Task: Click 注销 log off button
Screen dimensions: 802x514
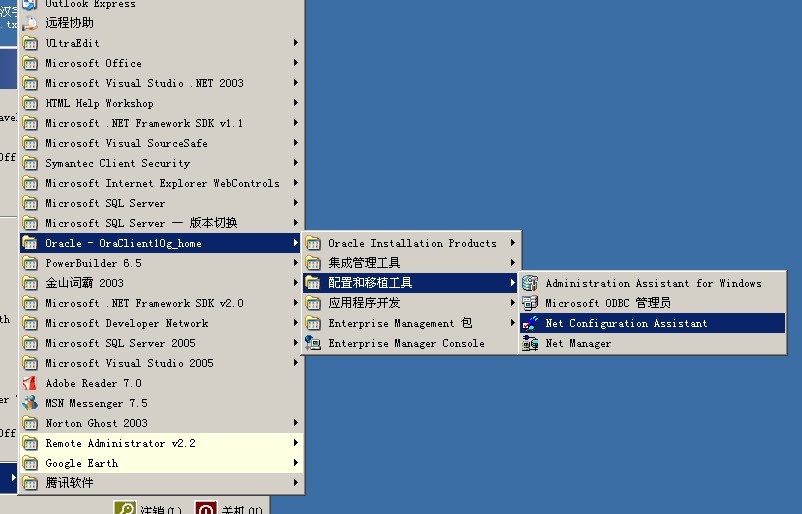Action: click(x=148, y=508)
